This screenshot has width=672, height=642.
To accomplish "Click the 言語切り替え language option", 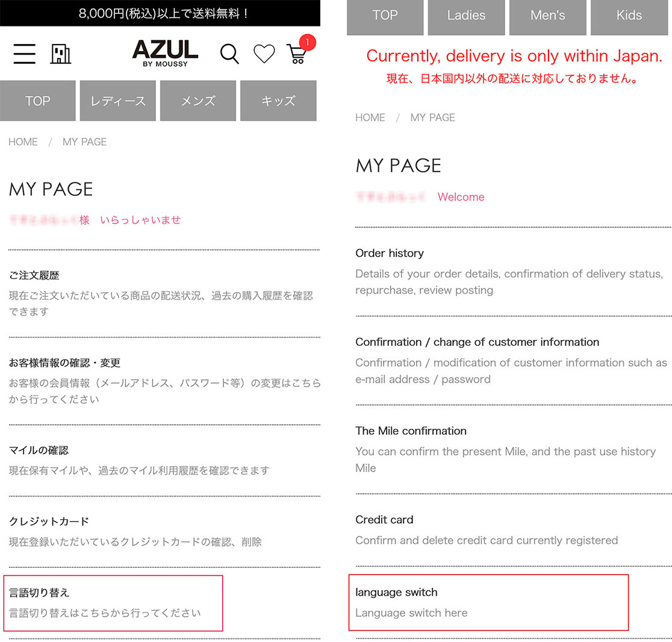I will coord(40,593).
